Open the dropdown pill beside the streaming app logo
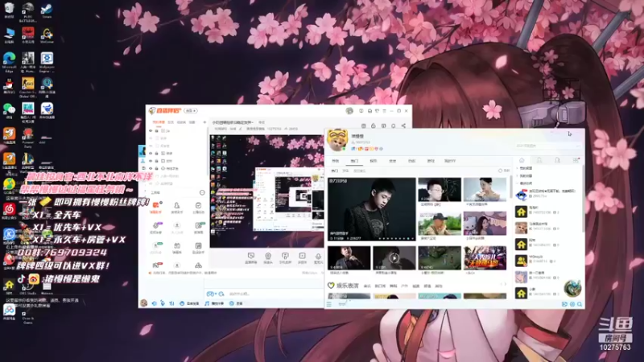644x362 pixels. 191,111
